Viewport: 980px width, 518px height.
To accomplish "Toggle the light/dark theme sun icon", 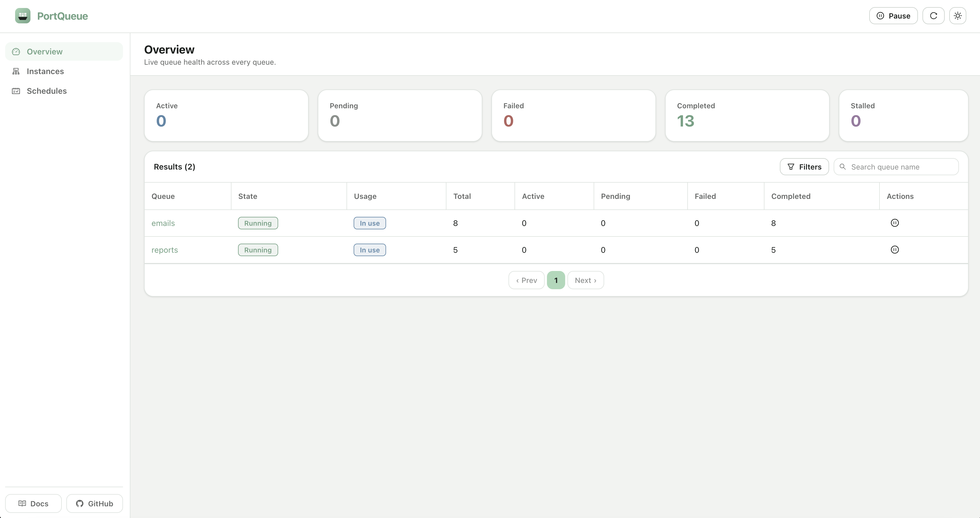I will tap(958, 16).
